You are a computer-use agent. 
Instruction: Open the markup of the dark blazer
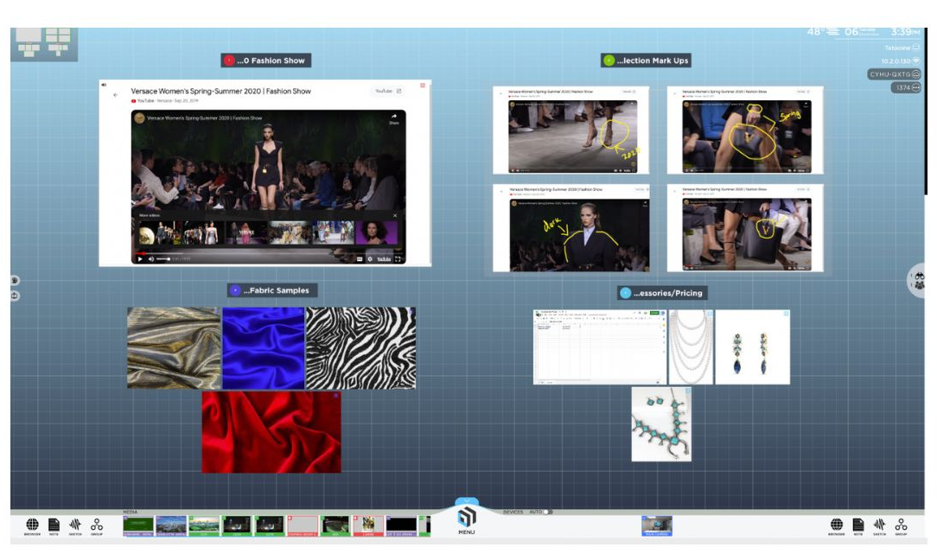pyautogui.click(x=570, y=228)
